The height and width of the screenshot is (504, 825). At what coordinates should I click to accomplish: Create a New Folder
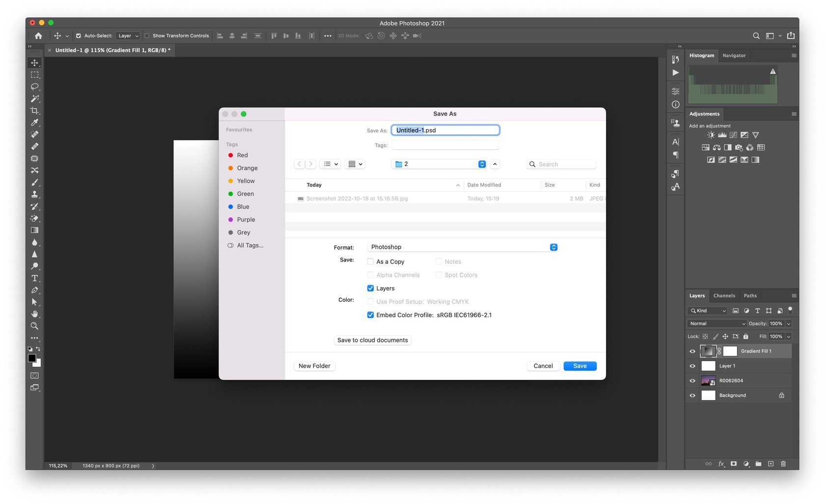(x=314, y=366)
